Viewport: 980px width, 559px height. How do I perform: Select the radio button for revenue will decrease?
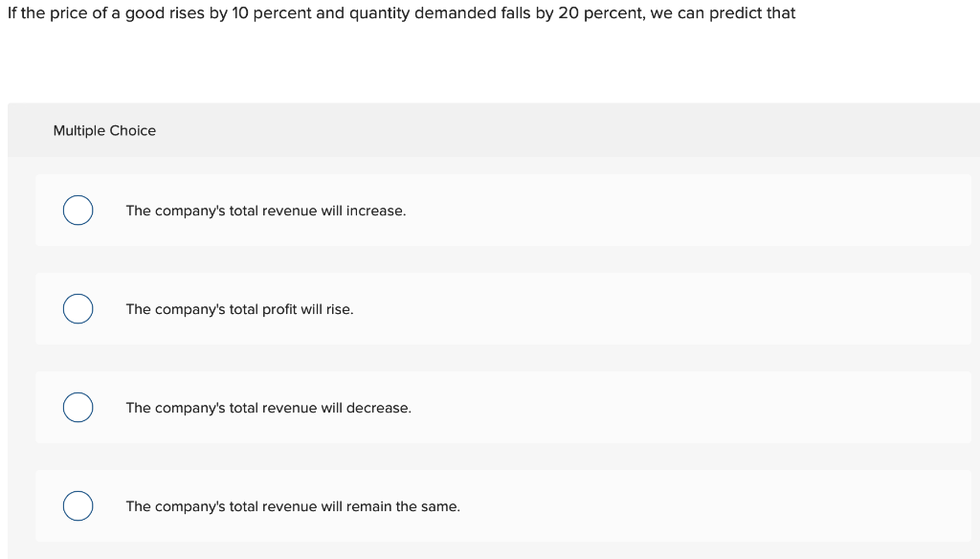[78, 407]
